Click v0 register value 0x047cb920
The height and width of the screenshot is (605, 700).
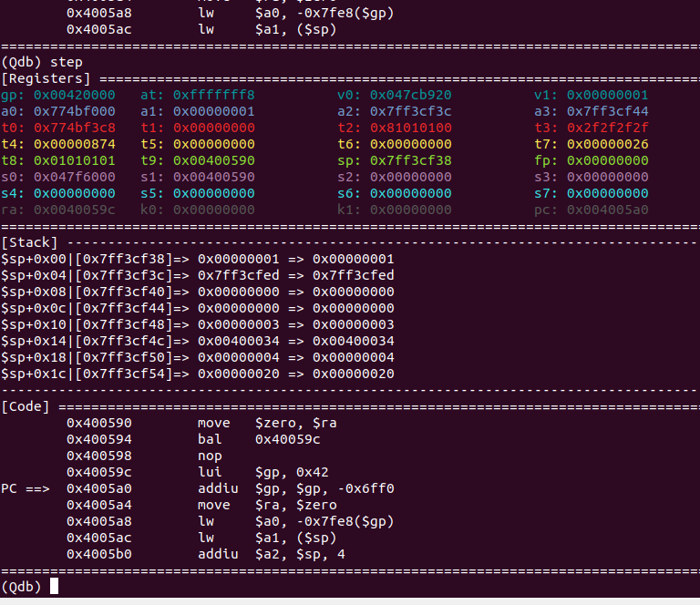pyautogui.click(x=411, y=95)
